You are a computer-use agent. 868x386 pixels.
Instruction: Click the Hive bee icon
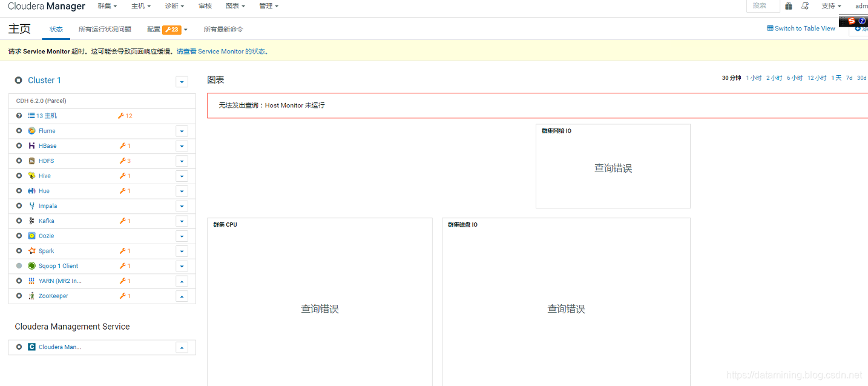coord(31,176)
